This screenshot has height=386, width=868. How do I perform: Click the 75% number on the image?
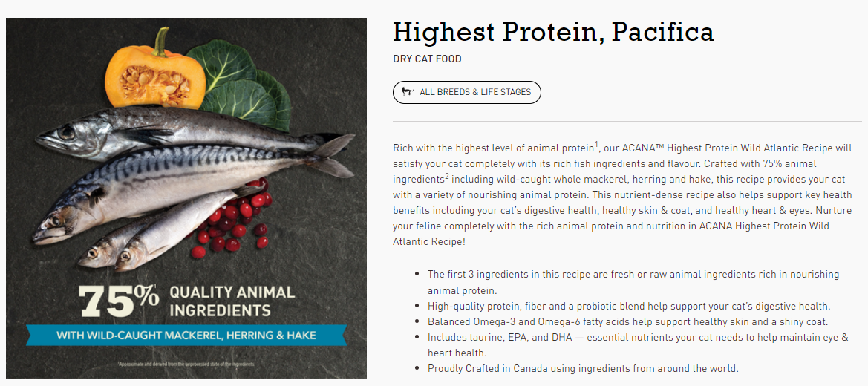click(x=118, y=301)
